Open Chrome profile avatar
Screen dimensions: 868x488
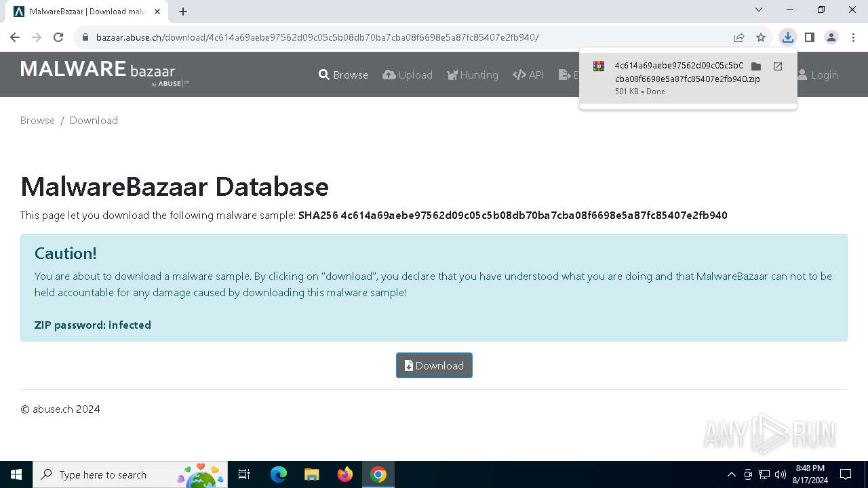coord(831,37)
